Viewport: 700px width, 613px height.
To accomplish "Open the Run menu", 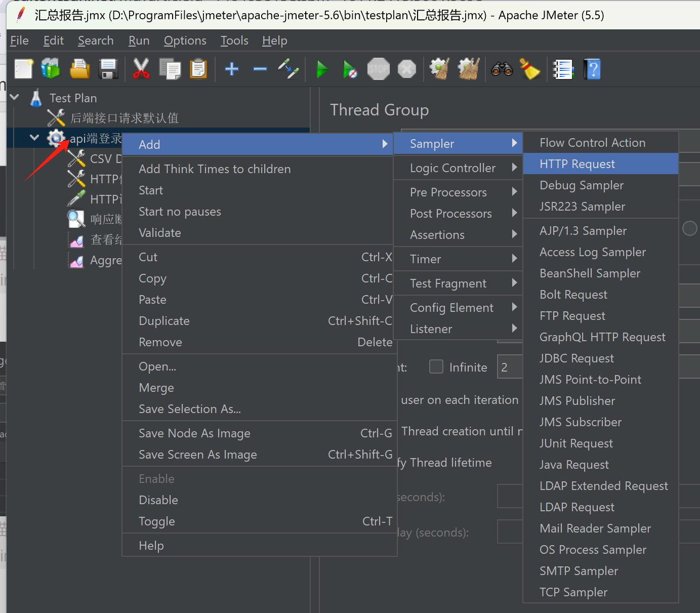I will point(139,40).
